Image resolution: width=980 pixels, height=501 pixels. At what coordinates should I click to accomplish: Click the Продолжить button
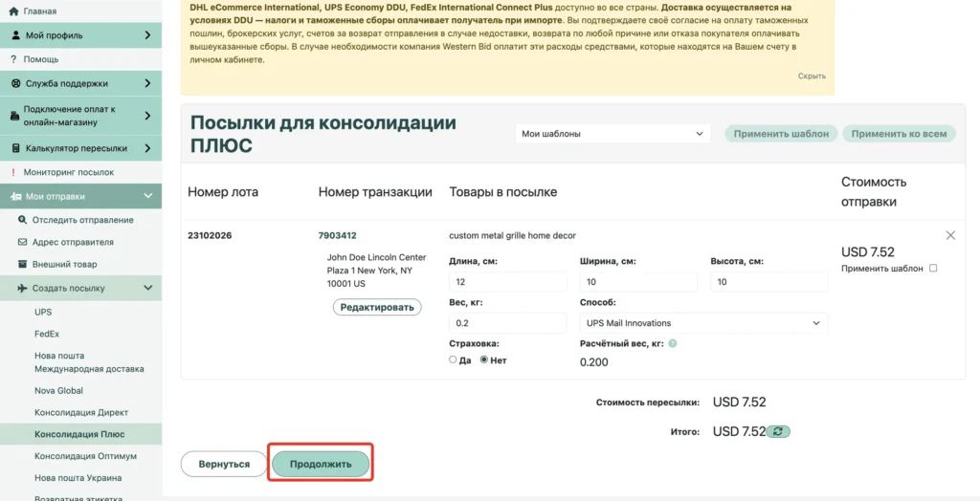(x=321, y=464)
